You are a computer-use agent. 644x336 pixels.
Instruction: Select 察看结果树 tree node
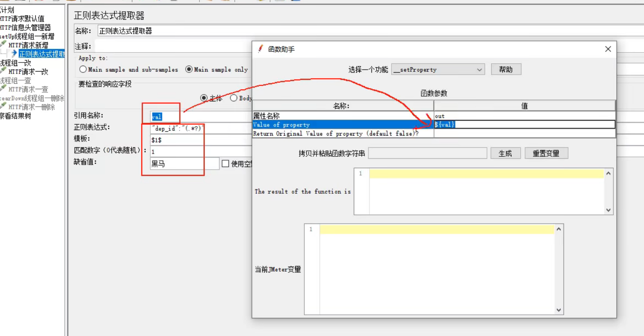(16, 116)
